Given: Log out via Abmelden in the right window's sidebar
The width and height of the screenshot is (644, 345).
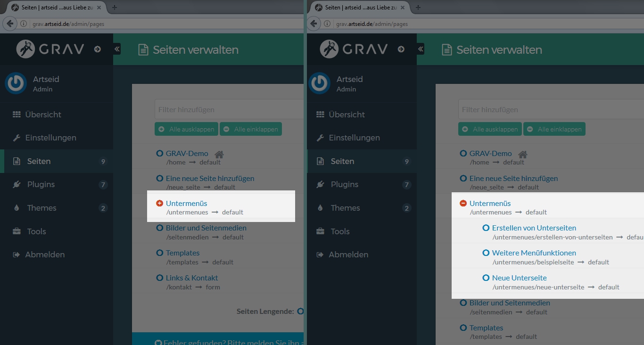Looking at the screenshot, I should tap(348, 255).
